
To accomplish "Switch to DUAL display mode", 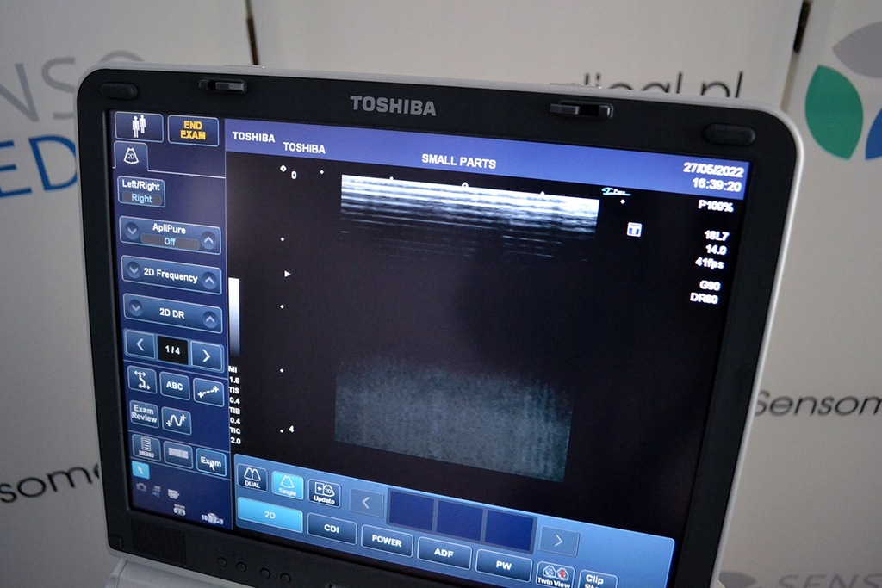I will [x=252, y=479].
